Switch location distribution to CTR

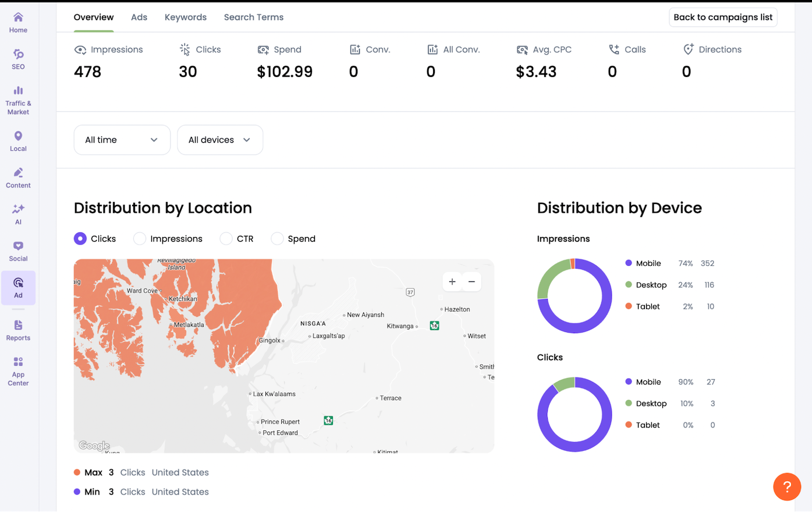tap(225, 238)
